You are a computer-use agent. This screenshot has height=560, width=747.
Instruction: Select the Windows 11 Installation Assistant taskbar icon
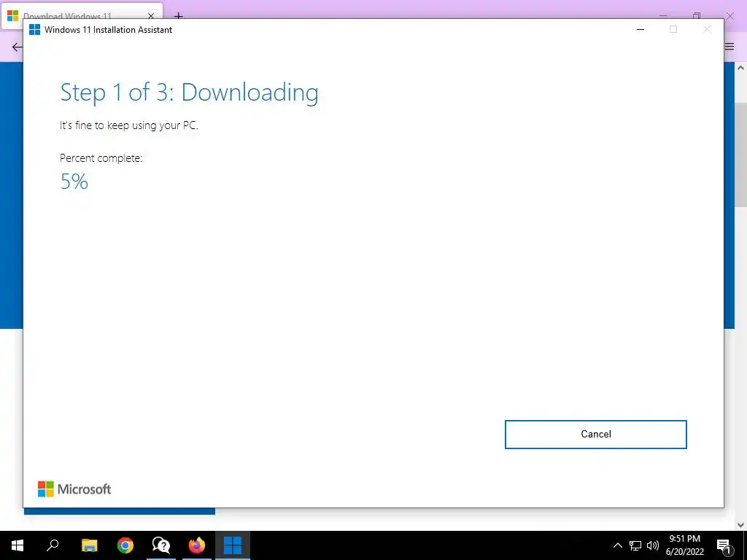[233, 545]
